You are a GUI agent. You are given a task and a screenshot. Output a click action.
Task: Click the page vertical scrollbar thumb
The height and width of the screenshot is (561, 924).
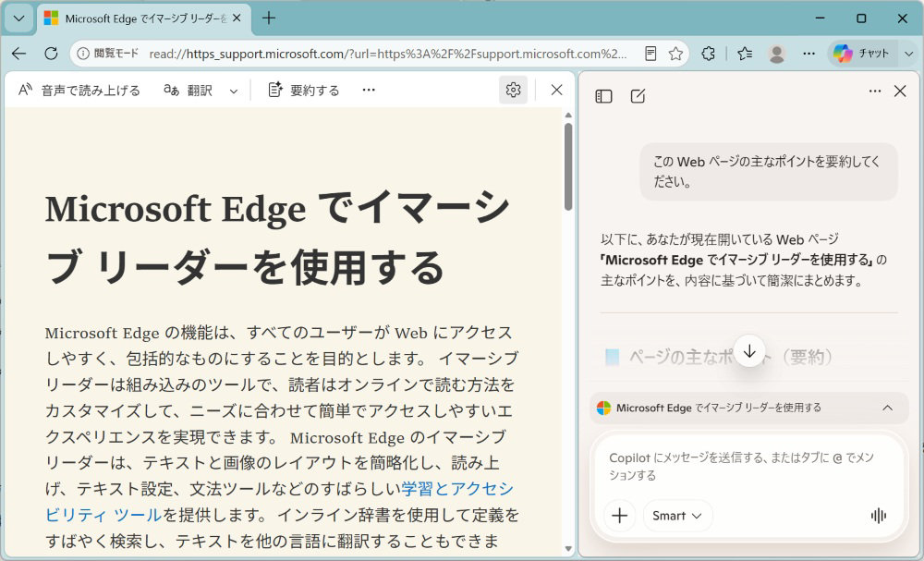coord(568,166)
